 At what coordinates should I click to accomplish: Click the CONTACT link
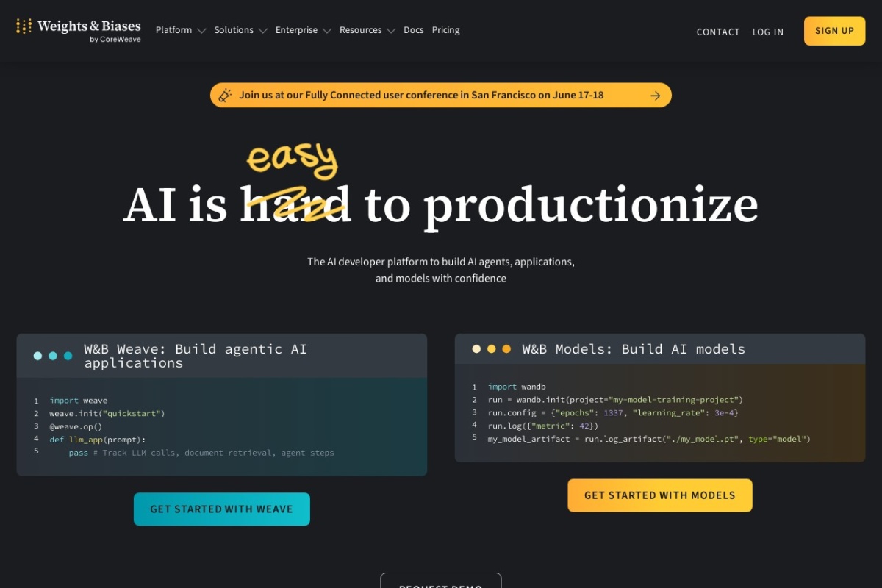(718, 32)
